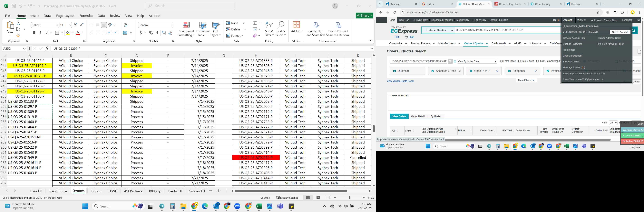Click Change Password in Account menu
644x212 pixels.
coord(572,44)
